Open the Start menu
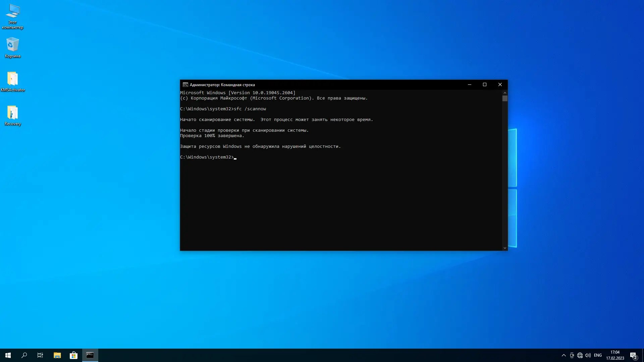This screenshot has width=644, height=362. [8, 355]
